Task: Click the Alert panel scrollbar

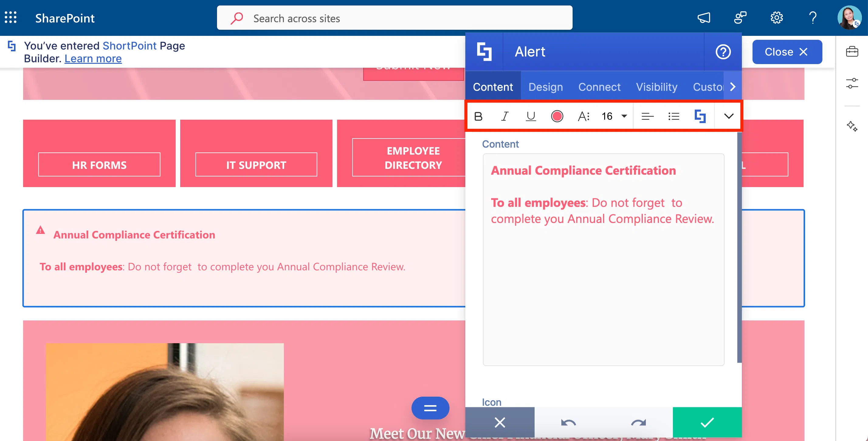Action: tap(739, 248)
